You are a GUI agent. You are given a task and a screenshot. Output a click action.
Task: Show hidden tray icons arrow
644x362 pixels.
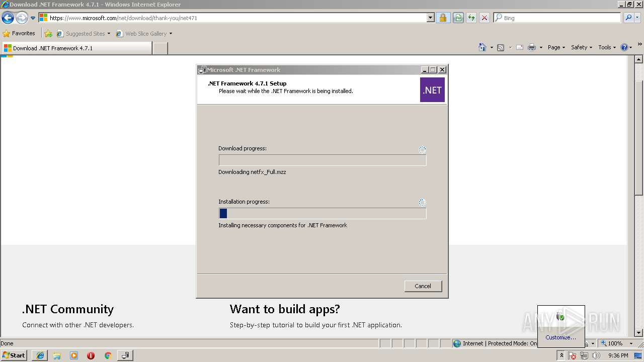click(561, 355)
